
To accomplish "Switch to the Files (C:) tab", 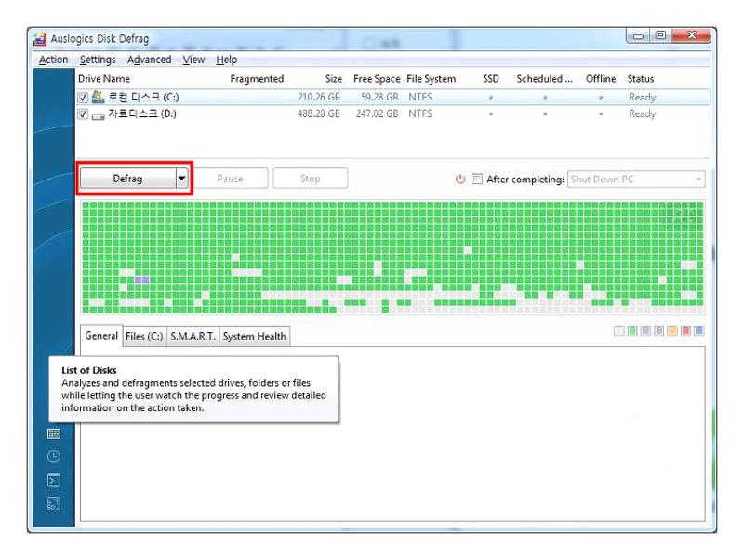I will pyautogui.click(x=144, y=337).
